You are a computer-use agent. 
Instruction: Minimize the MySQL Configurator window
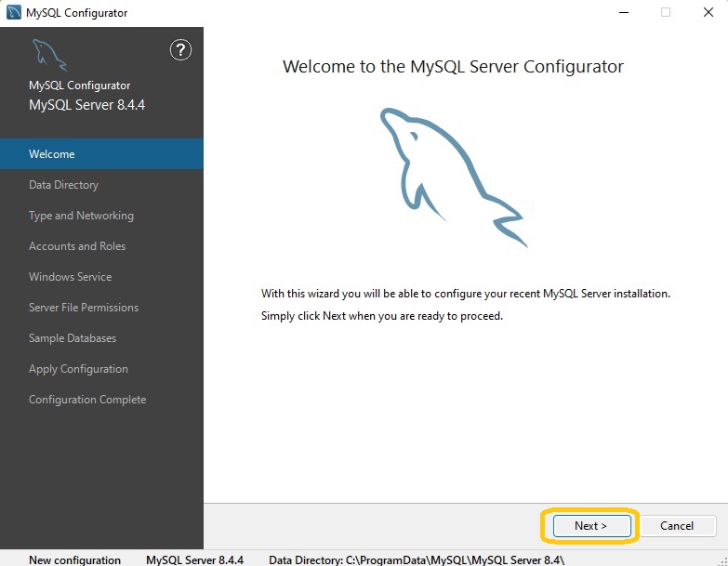click(624, 12)
